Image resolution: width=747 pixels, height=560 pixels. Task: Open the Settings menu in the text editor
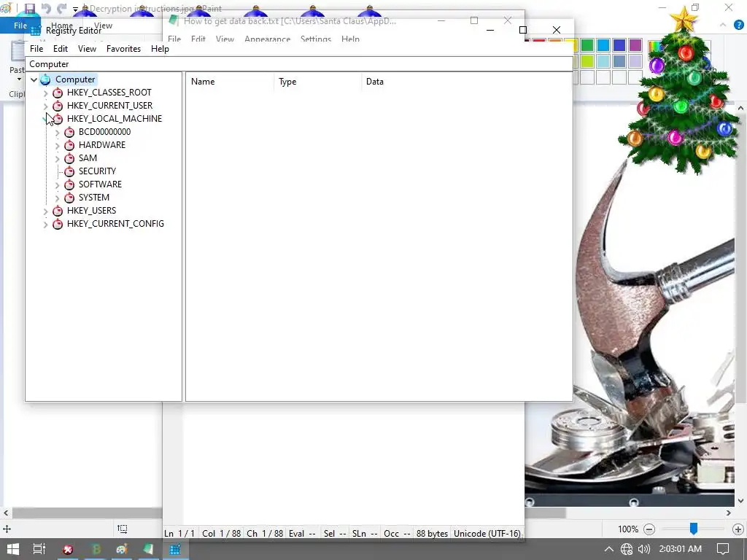316,39
